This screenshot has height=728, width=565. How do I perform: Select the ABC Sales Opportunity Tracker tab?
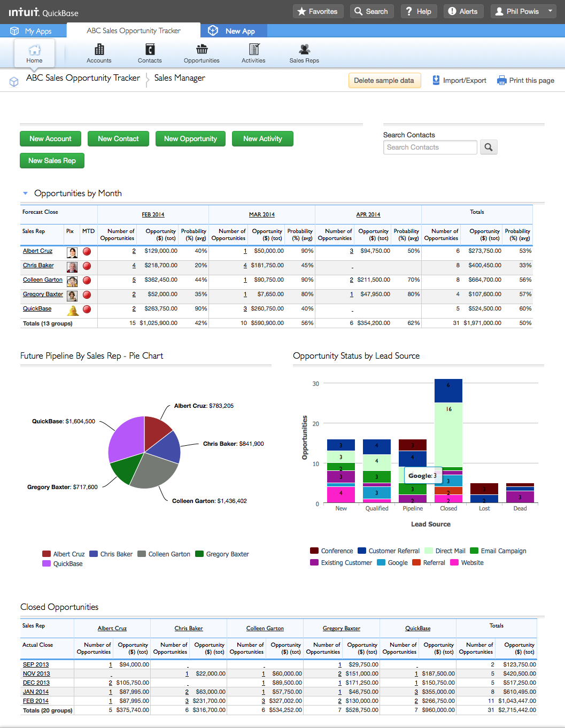[134, 30]
